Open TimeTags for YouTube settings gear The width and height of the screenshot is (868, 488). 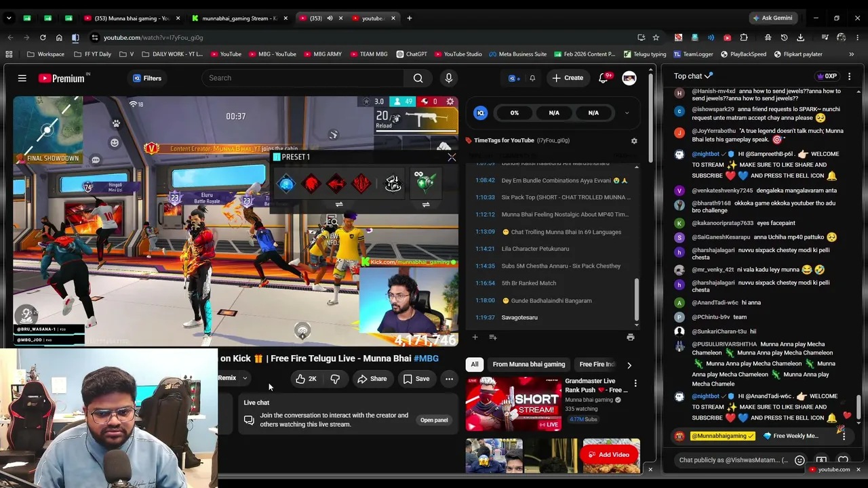click(x=634, y=141)
